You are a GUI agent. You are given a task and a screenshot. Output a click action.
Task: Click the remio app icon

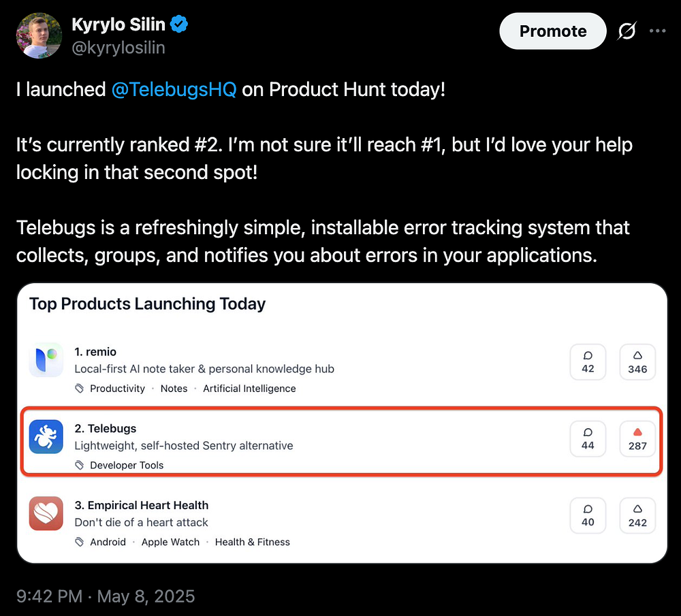click(46, 360)
